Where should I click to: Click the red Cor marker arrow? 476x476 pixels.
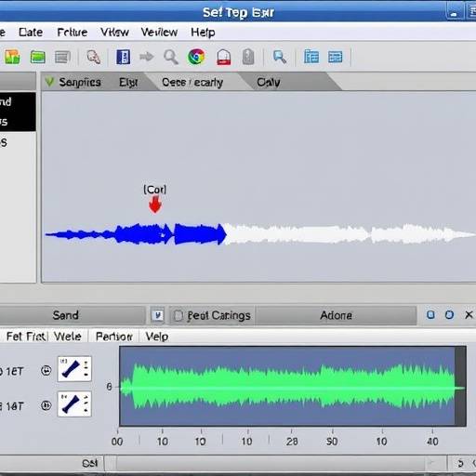[x=155, y=205]
